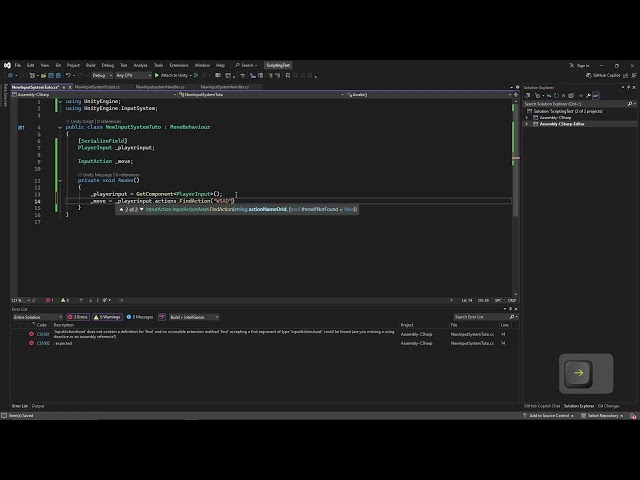Image resolution: width=640 pixels, height=480 pixels.
Task: Open the Debug configuration dropdown
Action: coord(102,76)
